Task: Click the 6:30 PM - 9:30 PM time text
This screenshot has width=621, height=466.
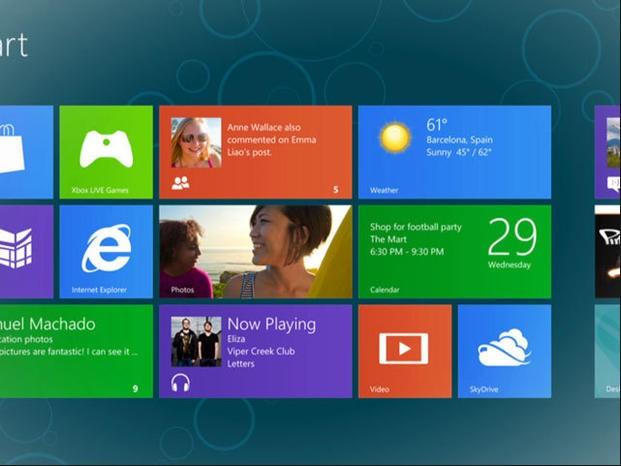Action: click(407, 252)
